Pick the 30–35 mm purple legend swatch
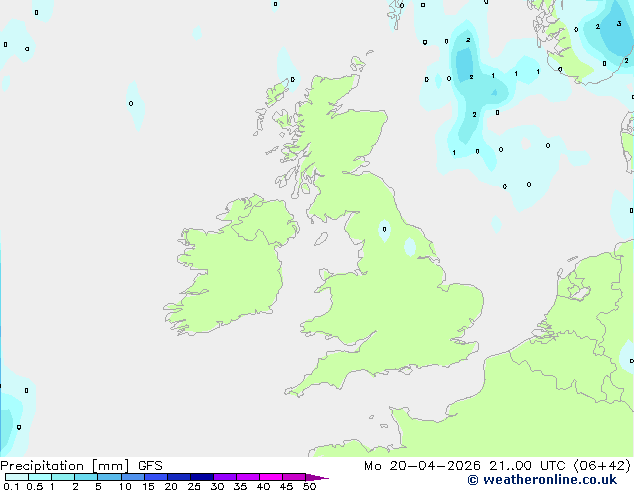This screenshot has width=634, height=490. pos(224,477)
